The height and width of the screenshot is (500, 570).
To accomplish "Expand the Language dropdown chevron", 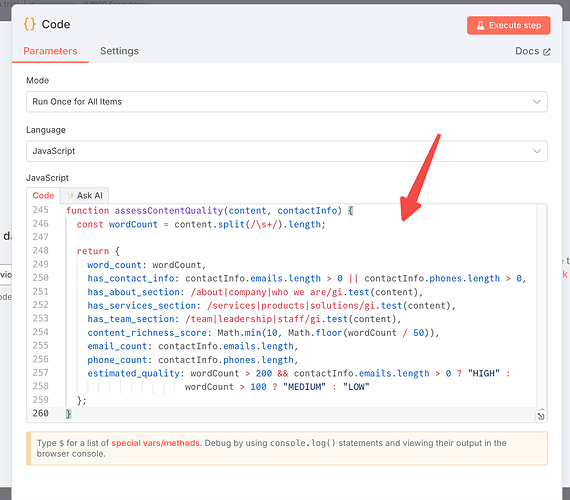I will [537, 151].
